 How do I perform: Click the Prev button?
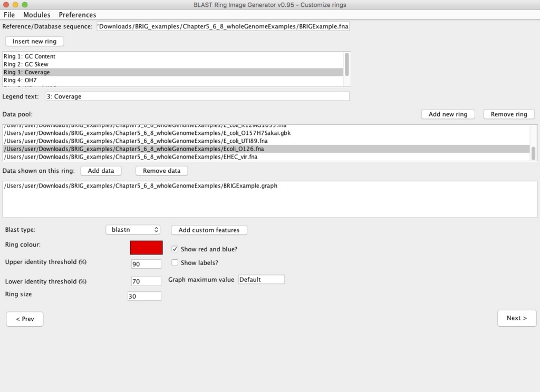pyautogui.click(x=25, y=319)
